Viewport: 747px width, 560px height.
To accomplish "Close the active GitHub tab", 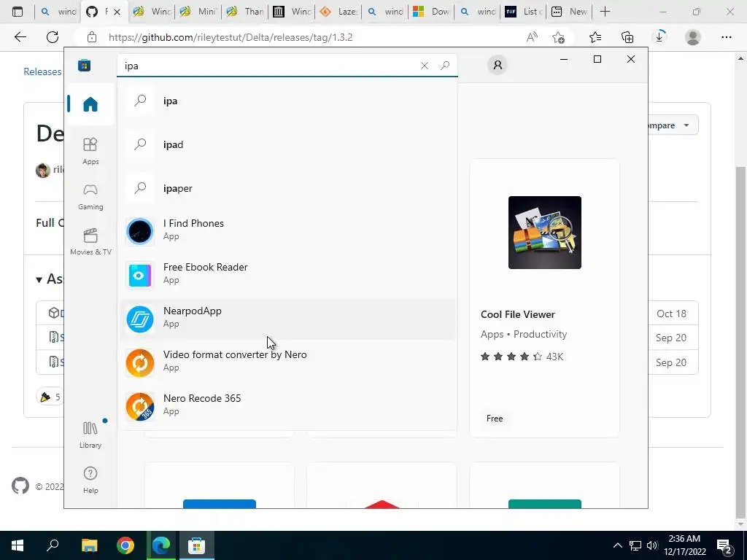I will pyautogui.click(x=117, y=12).
